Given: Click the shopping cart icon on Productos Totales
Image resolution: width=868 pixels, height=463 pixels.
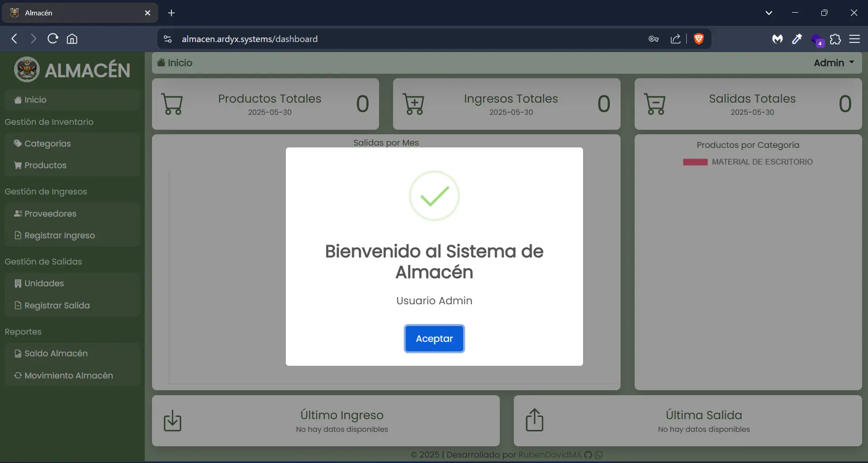Looking at the screenshot, I should pyautogui.click(x=173, y=104).
